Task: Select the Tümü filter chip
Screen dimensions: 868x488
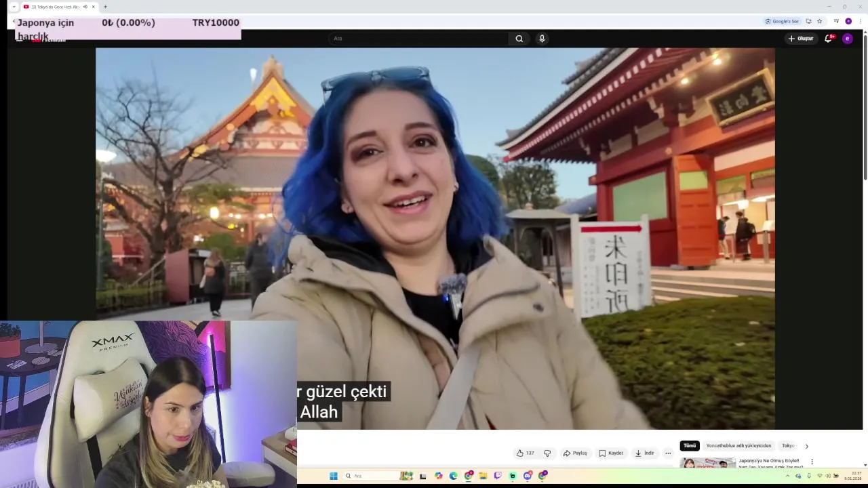Action: pyautogui.click(x=690, y=446)
